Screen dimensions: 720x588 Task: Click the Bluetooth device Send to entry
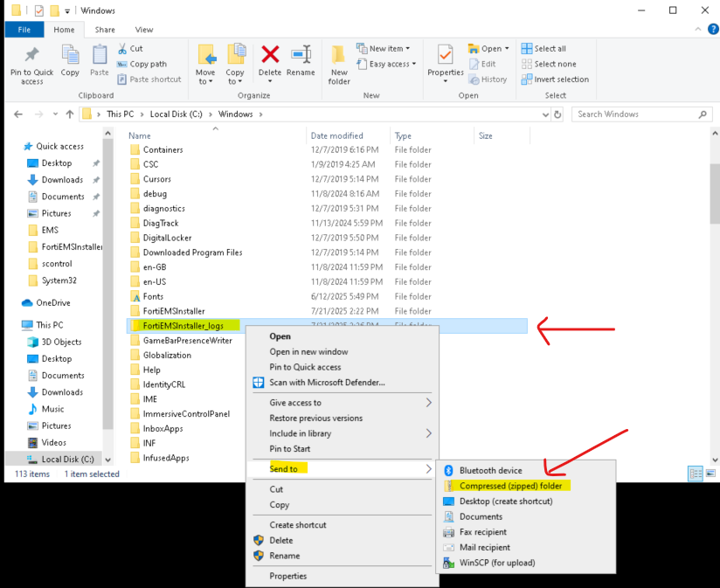[x=525, y=471]
